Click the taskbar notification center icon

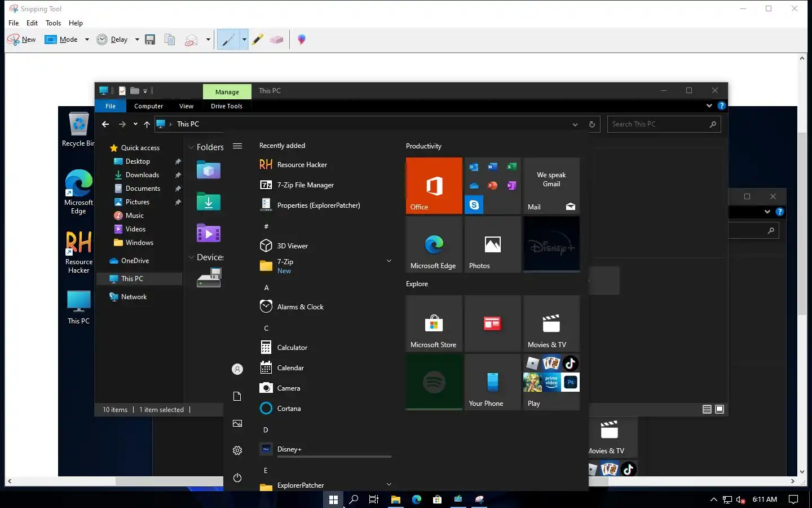pyautogui.click(x=793, y=500)
